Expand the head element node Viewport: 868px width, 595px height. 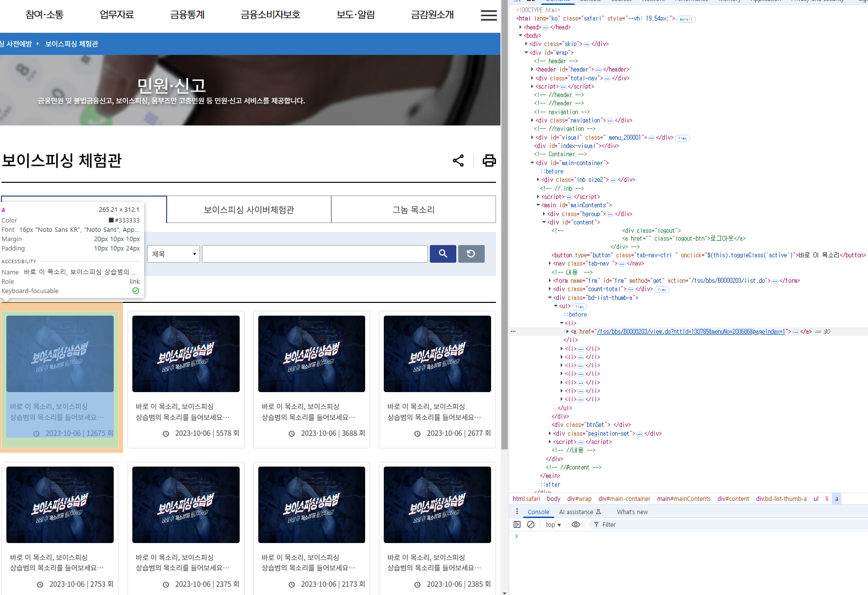tap(521, 27)
